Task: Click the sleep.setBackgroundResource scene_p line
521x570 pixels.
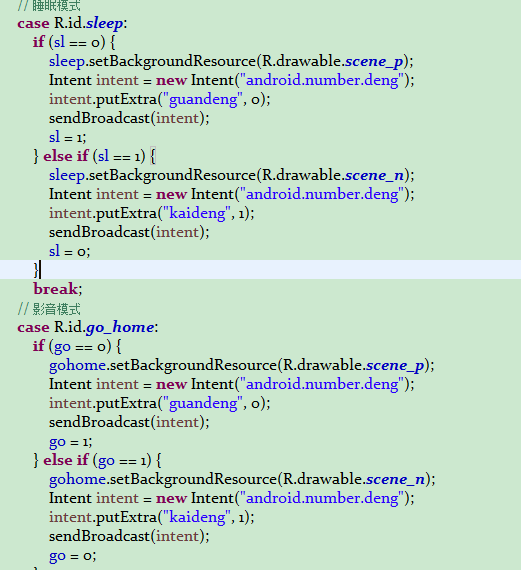Action: point(231,61)
